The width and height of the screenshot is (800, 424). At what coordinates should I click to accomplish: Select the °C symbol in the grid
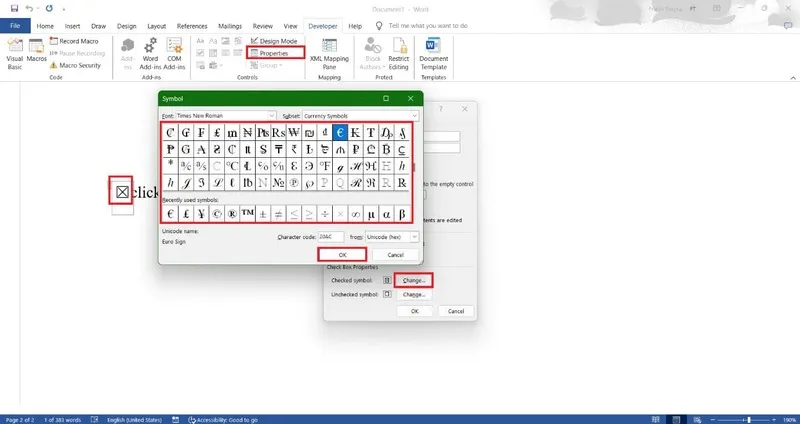(232, 166)
